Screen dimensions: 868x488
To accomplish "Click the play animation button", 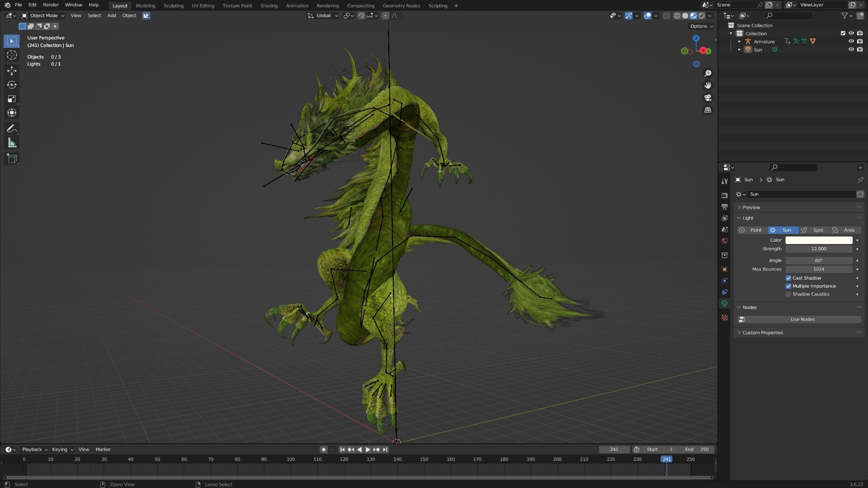I will pyautogui.click(x=368, y=450).
